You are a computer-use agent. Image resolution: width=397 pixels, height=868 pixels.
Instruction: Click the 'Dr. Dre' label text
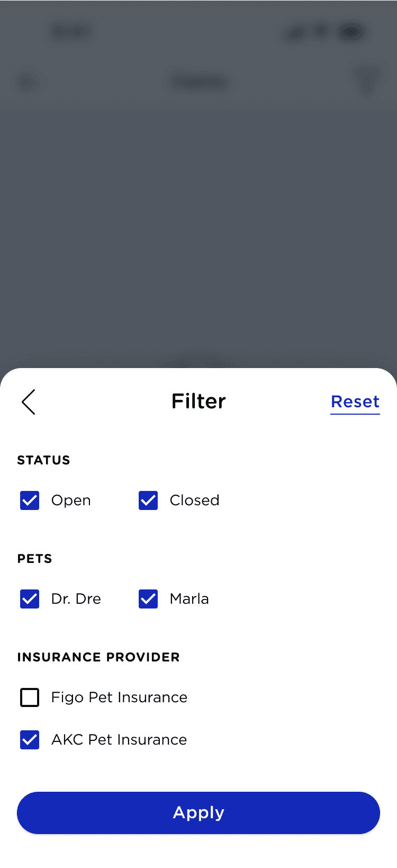pyautogui.click(x=76, y=599)
